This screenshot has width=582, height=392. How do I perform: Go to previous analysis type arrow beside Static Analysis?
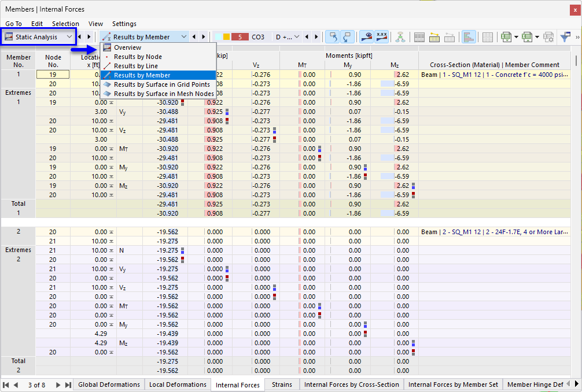79,37
